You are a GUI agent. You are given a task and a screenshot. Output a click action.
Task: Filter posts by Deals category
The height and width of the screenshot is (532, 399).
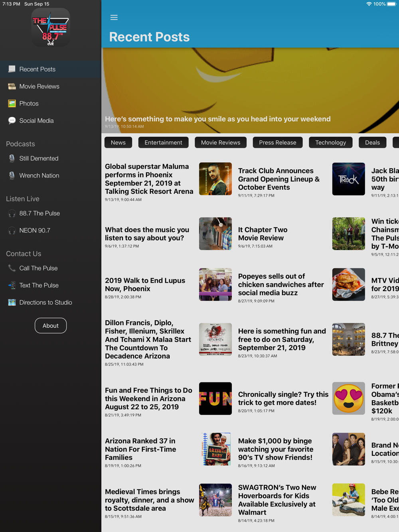pyautogui.click(x=373, y=142)
